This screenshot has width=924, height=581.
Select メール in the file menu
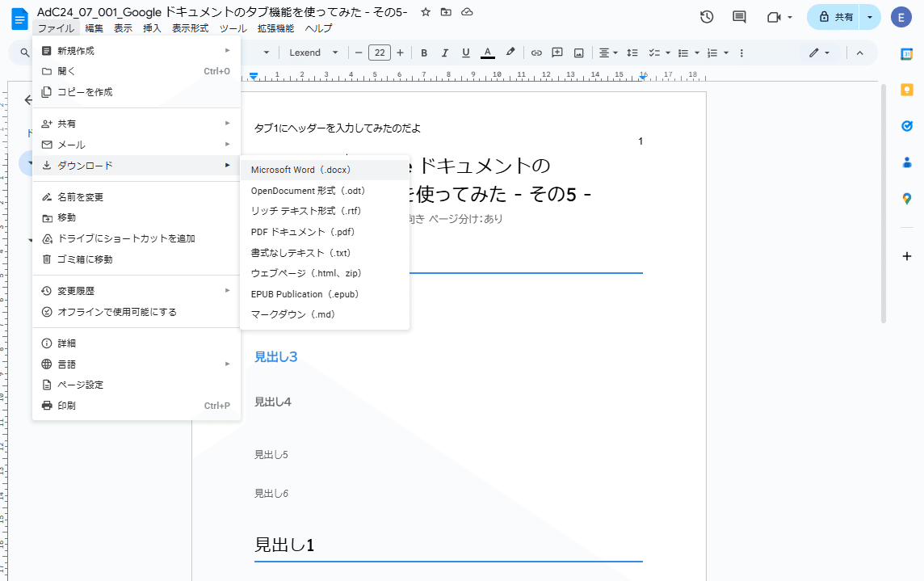click(x=136, y=145)
